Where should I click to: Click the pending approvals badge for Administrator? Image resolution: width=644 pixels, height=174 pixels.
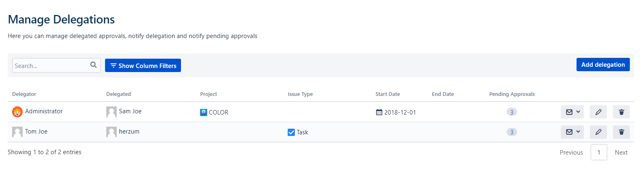pyautogui.click(x=512, y=112)
